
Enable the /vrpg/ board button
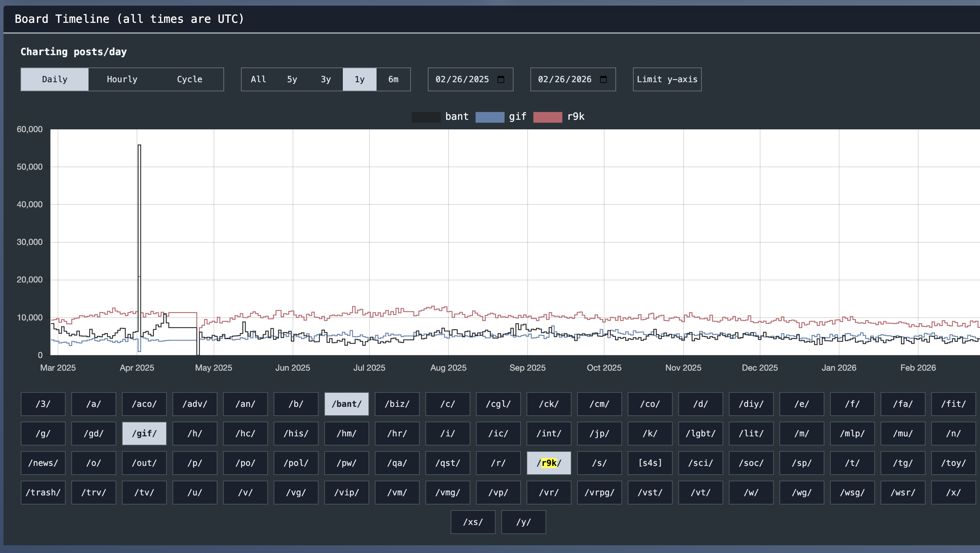tap(599, 493)
